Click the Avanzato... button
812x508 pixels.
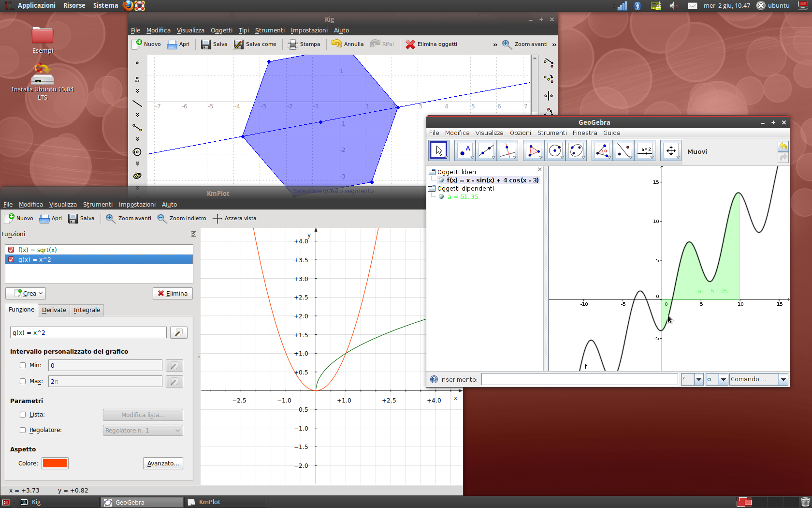tap(163, 463)
